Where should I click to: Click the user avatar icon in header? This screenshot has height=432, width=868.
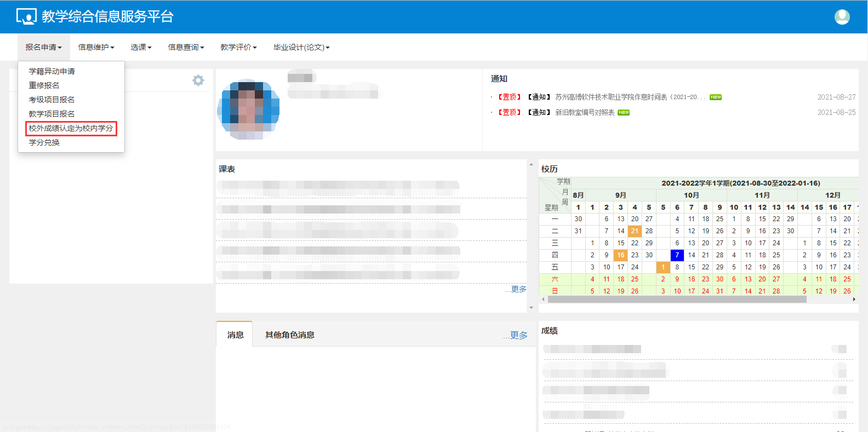842,17
